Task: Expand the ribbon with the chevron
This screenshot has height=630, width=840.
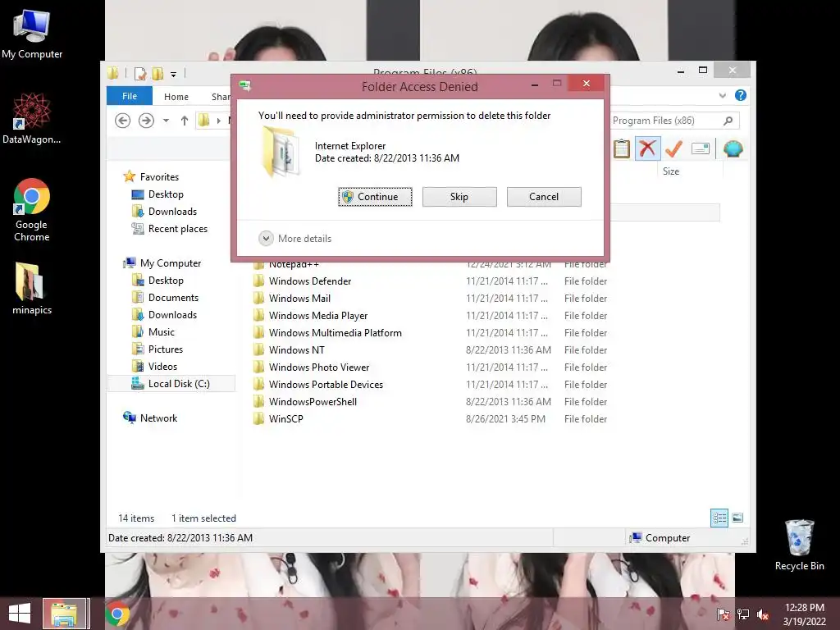Action: coord(722,95)
